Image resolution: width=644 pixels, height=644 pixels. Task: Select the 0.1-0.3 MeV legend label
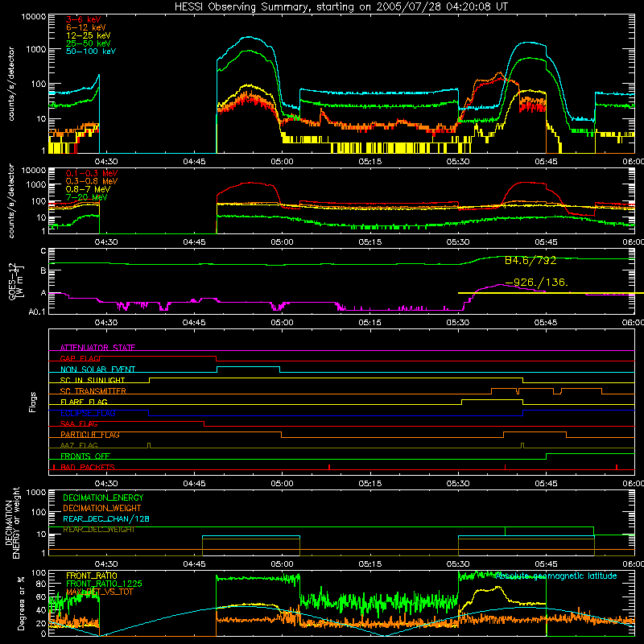point(92,173)
